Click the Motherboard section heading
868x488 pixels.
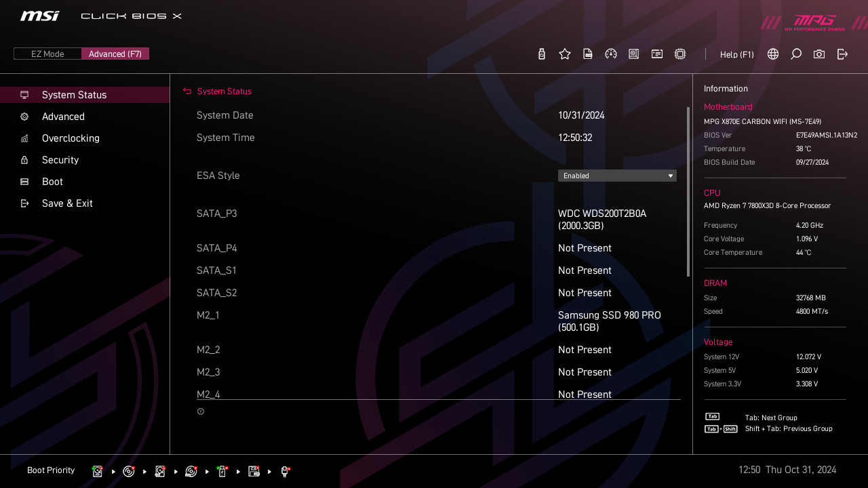pos(728,107)
